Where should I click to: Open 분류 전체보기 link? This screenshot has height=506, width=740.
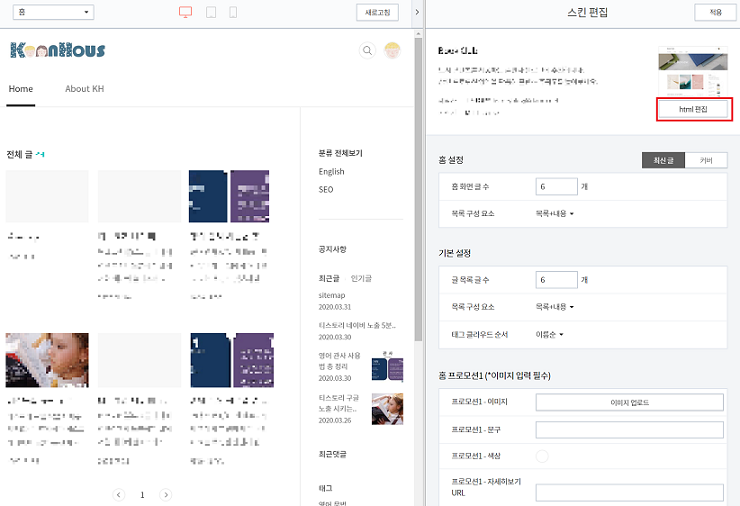pos(340,153)
